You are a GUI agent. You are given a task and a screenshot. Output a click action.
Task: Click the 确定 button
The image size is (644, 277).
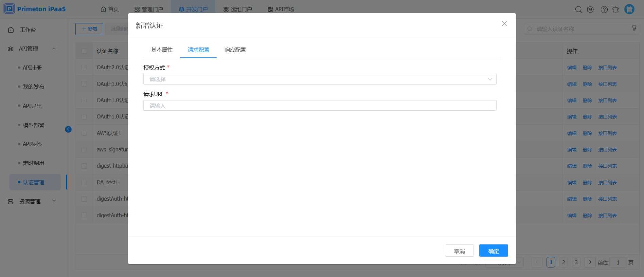pyautogui.click(x=493, y=251)
